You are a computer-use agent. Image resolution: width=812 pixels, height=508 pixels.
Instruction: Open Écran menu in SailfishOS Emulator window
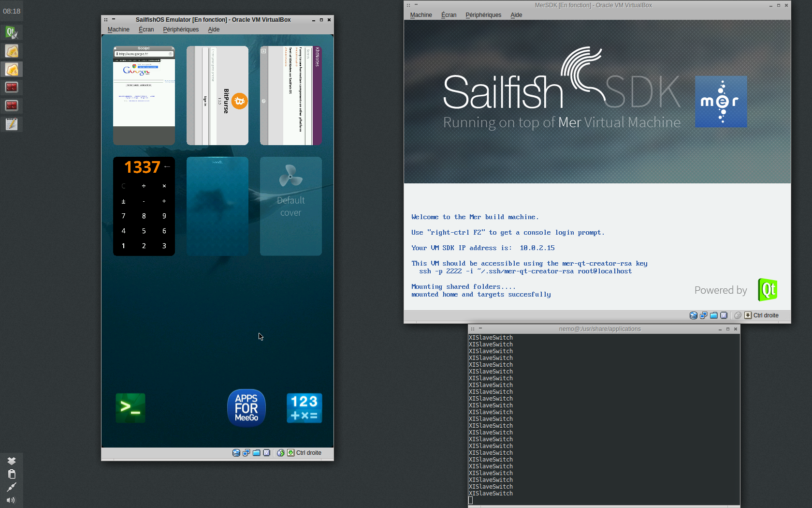pos(146,30)
